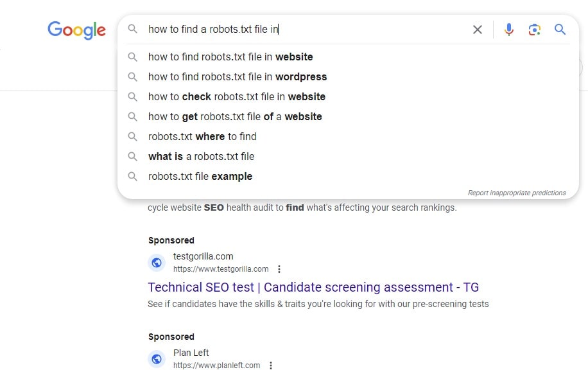Click the Google logo

76,30
